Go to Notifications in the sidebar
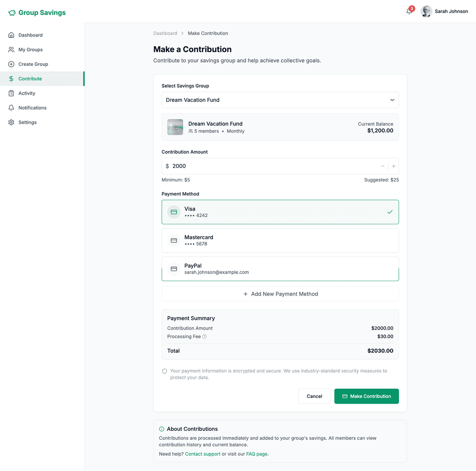Viewport: 476px width, 471px height. pyautogui.click(x=32, y=108)
